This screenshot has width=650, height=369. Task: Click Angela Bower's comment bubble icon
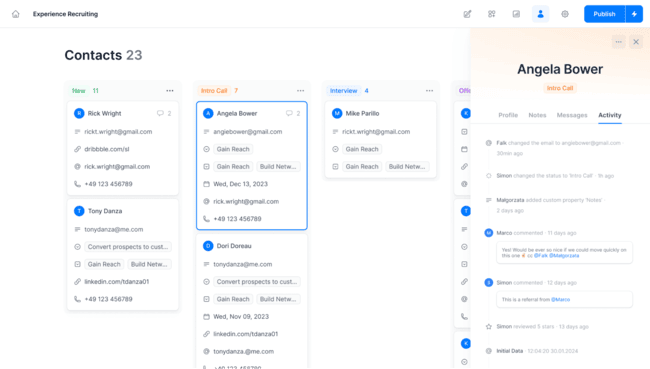(x=289, y=113)
